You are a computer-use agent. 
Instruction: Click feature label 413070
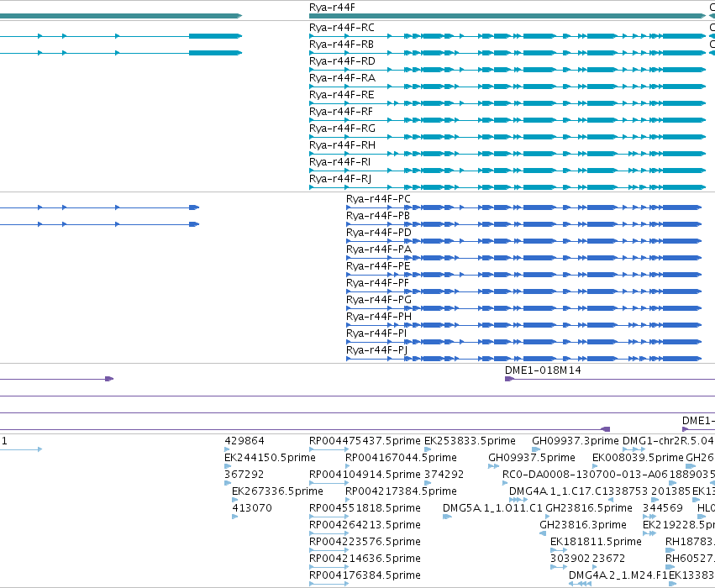pos(252,509)
